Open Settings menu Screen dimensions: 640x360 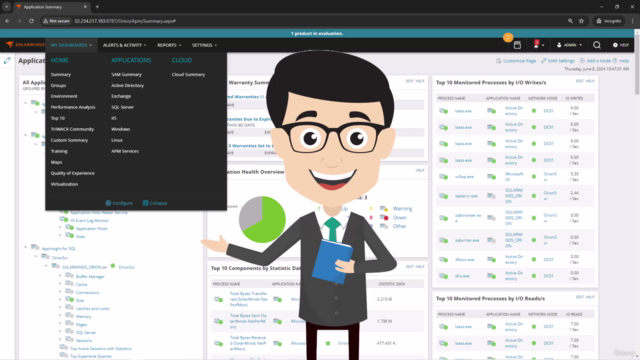[x=204, y=45]
